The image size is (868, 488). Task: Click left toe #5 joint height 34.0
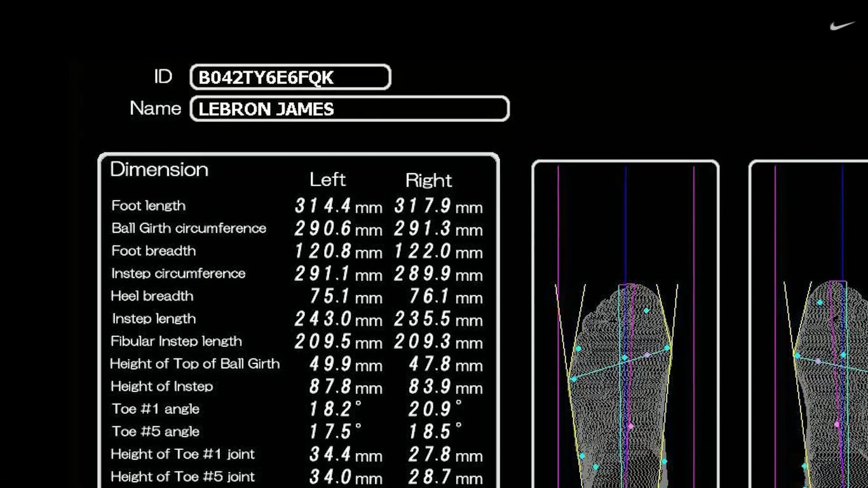coord(330,477)
